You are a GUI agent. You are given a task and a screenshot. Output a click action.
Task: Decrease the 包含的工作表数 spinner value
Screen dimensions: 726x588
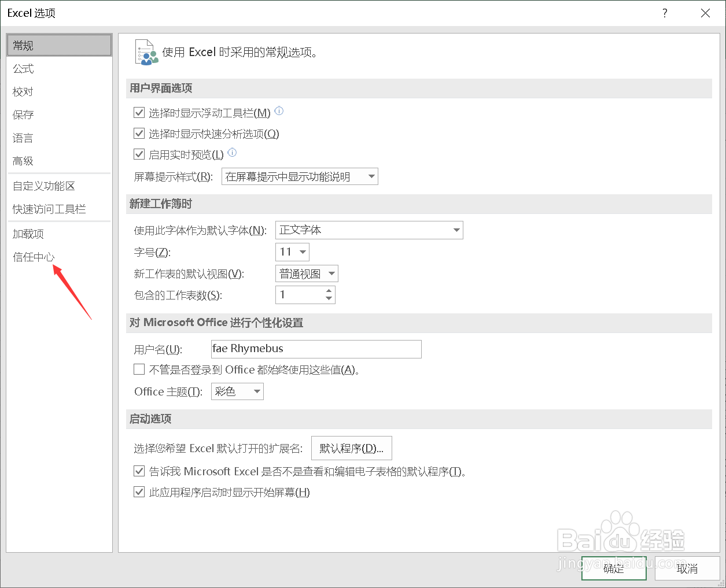pos(329,299)
